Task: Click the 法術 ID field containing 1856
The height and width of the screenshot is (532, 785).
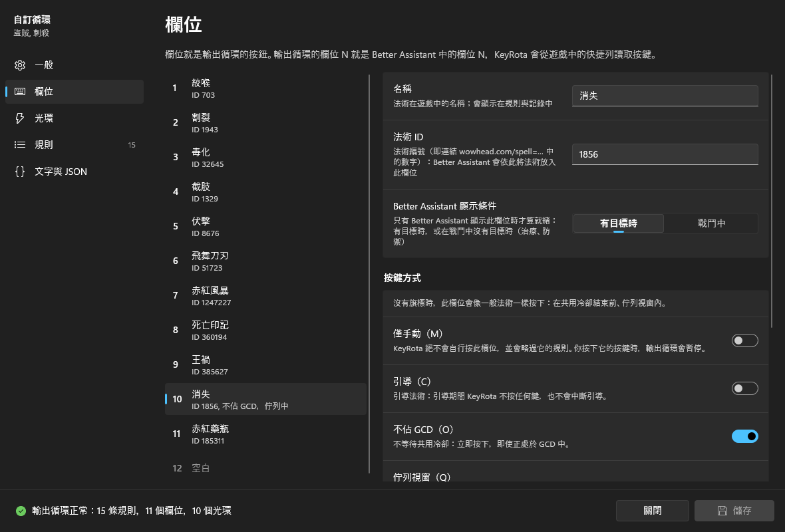Action: (665, 154)
